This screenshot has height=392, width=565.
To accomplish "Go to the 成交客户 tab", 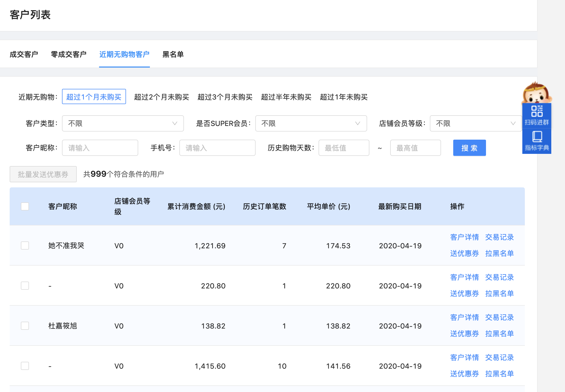I will tap(24, 54).
